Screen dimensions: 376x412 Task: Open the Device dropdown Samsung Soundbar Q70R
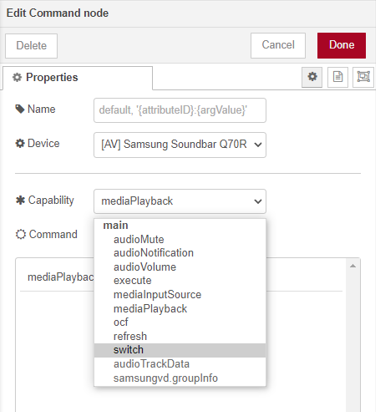[x=180, y=145]
